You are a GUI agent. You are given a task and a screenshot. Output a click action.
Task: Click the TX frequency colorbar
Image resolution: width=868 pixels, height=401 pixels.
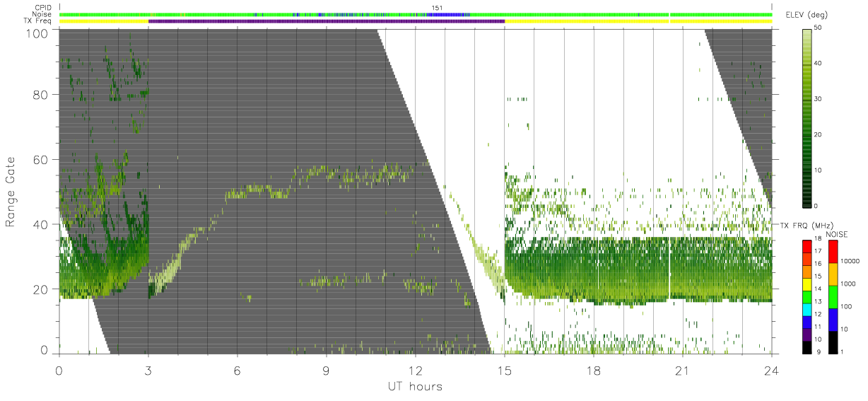pos(807,296)
